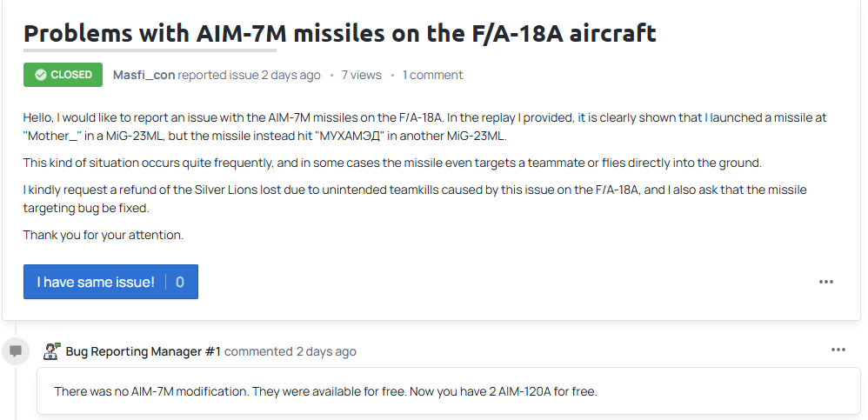Screen dimensions: 868x420
Task: Click the Bug Reporting Manager avatar icon
Action: click(52, 350)
